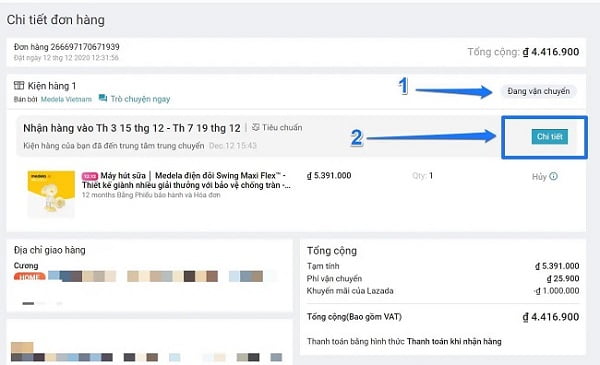Click the Nhận hàng vào delivery date heading
This screenshot has height=365, width=600.
[132, 128]
